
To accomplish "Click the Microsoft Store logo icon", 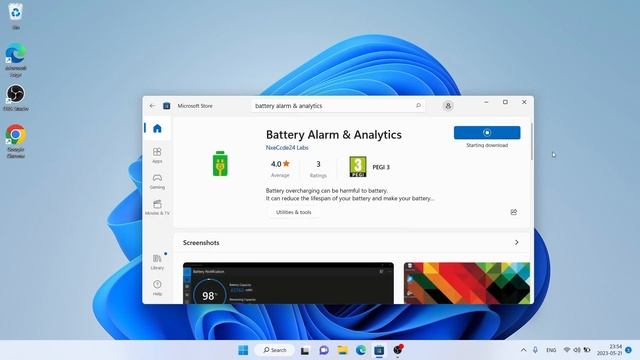I will (167, 106).
